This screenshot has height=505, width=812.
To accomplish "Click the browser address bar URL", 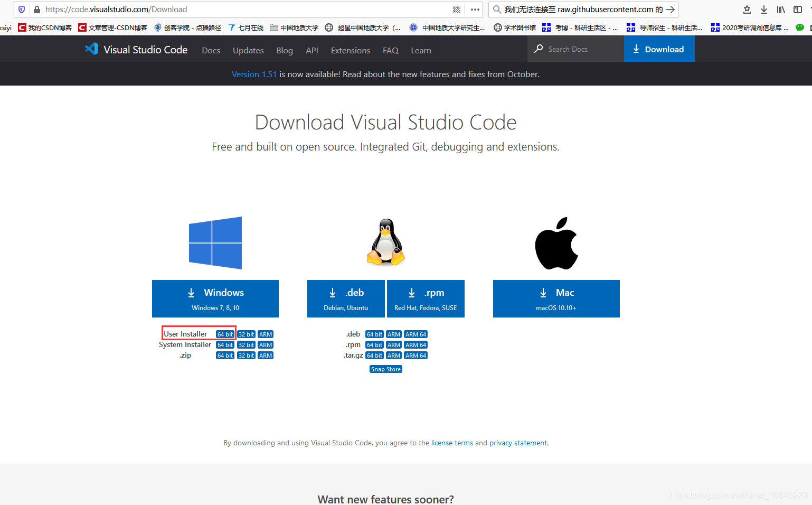I will pyautogui.click(x=116, y=10).
